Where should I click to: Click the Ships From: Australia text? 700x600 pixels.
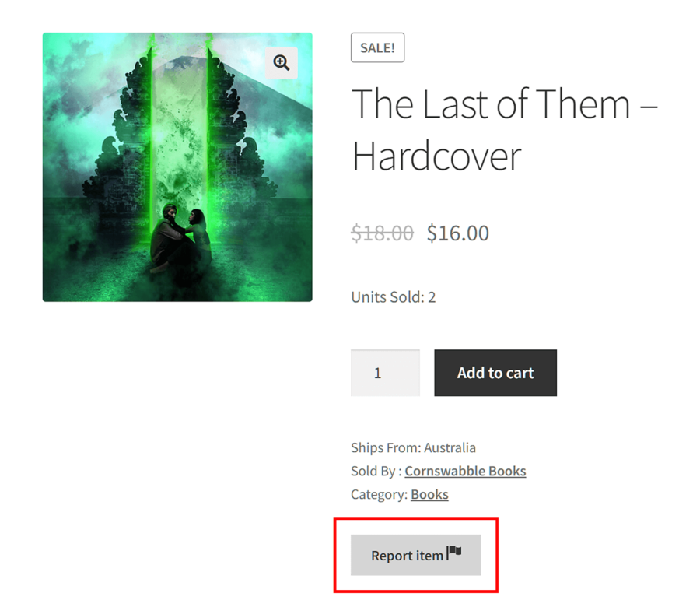click(x=413, y=447)
